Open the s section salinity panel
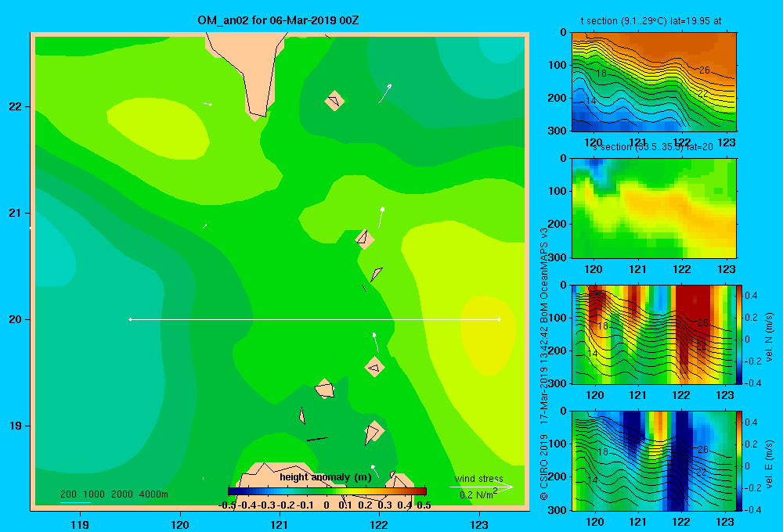 coord(654,208)
